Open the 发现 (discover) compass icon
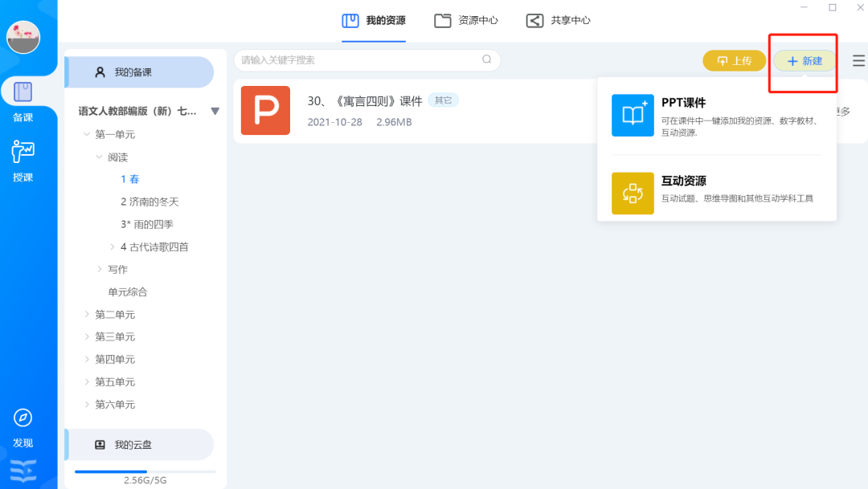Viewport: 868px width, 489px height. tap(23, 419)
